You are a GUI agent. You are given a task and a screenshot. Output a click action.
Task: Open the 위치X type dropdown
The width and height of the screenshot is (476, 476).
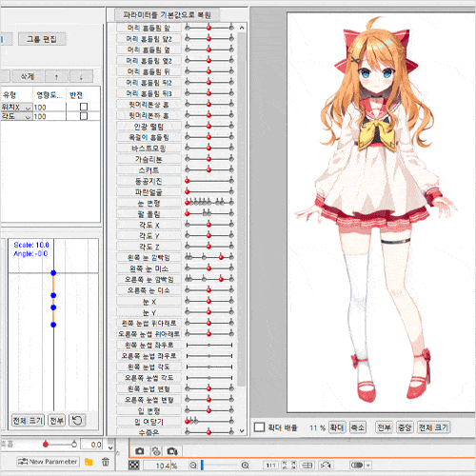[16, 107]
